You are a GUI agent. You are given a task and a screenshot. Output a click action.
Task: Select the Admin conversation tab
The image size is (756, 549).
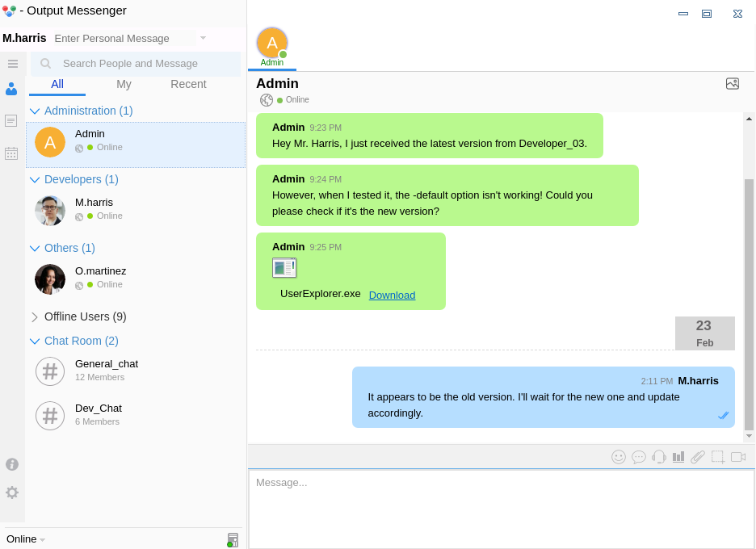point(272,48)
